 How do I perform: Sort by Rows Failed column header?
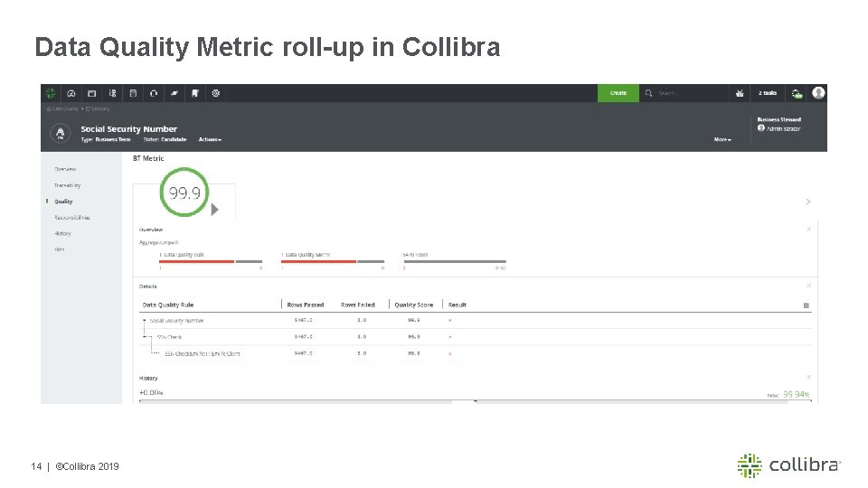tap(358, 305)
